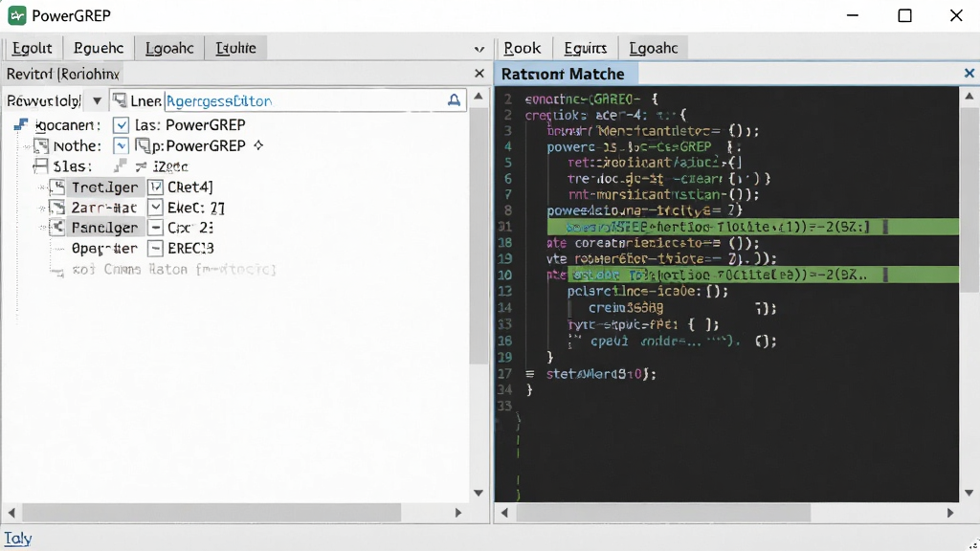Close the Ratsront Matche panel

[x=969, y=74]
